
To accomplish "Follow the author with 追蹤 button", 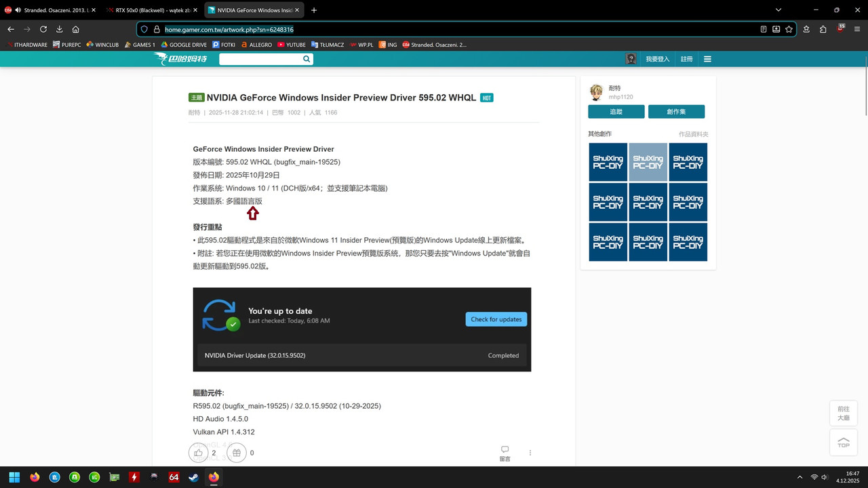I will [x=616, y=111].
